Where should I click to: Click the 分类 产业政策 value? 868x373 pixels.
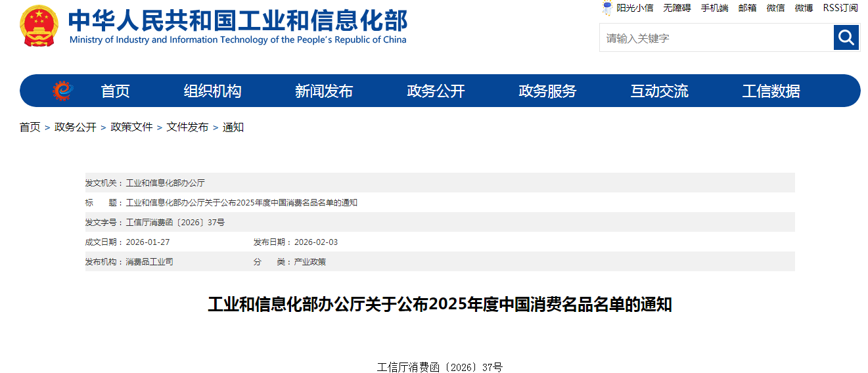[309, 261]
